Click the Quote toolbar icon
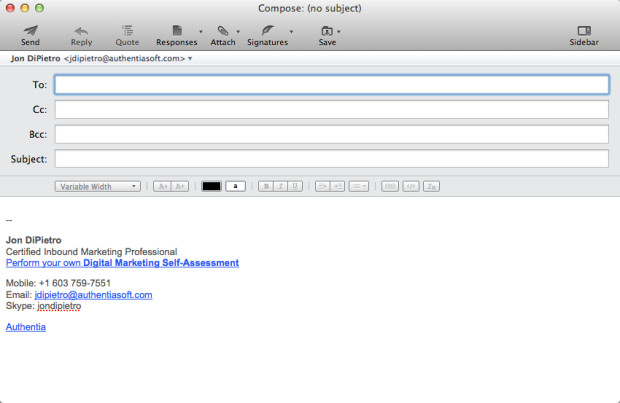 click(127, 30)
